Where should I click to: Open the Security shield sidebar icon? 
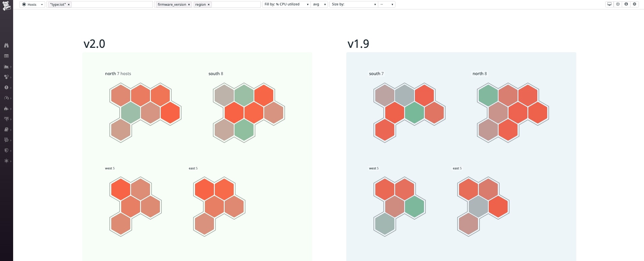pyautogui.click(x=6, y=151)
